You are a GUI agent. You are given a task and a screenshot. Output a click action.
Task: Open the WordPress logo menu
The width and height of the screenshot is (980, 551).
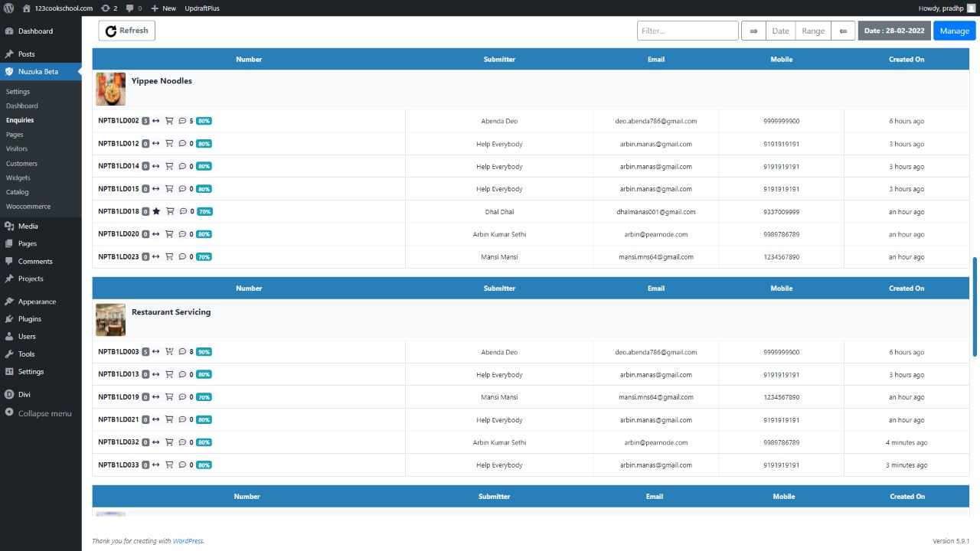click(8, 8)
